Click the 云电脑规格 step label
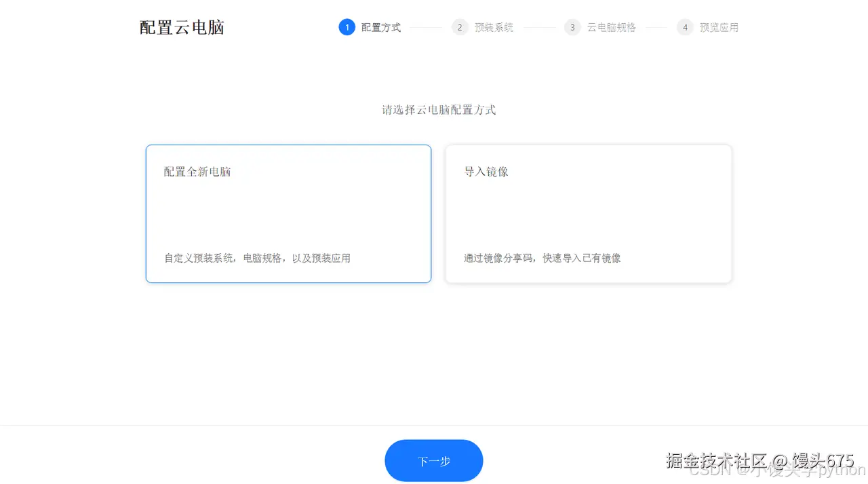Screen dimensions: 868x484 click(610, 27)
